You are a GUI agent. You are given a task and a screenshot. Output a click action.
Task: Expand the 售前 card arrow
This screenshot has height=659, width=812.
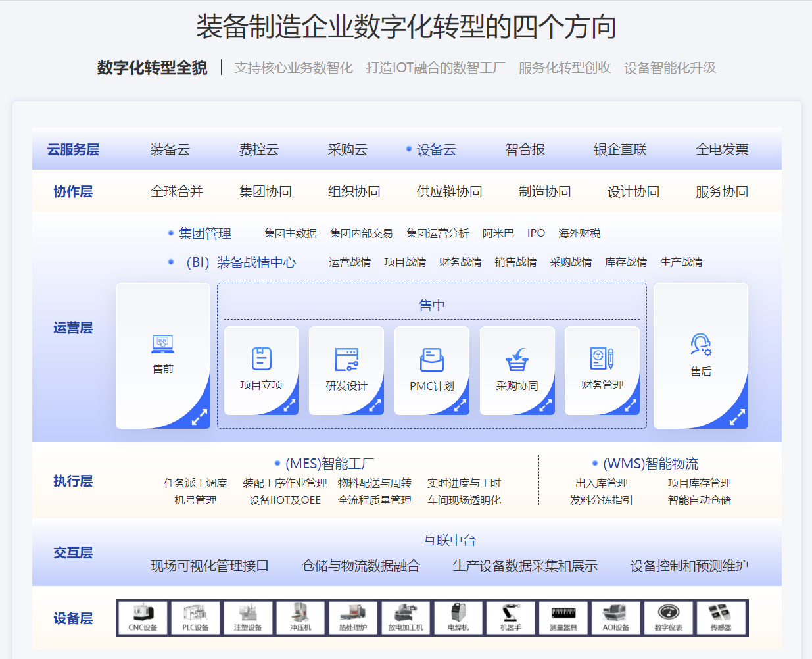pos(199,417)
